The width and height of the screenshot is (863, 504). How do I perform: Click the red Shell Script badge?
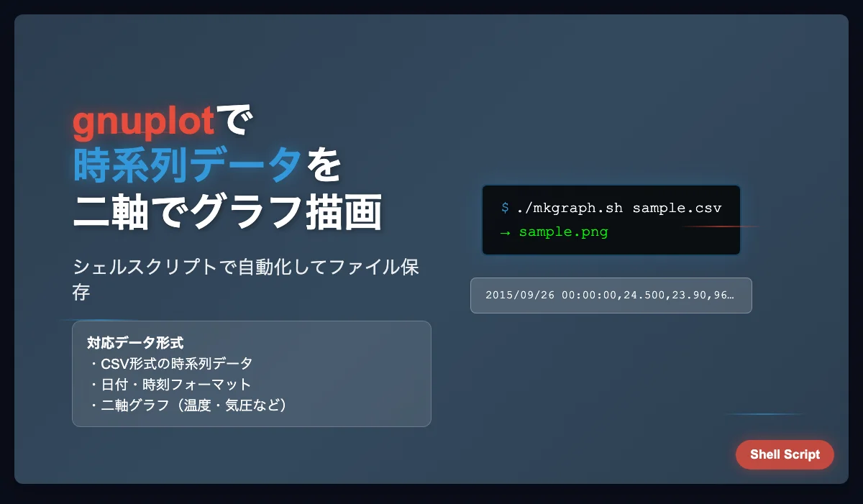click(x=785, y=454)
